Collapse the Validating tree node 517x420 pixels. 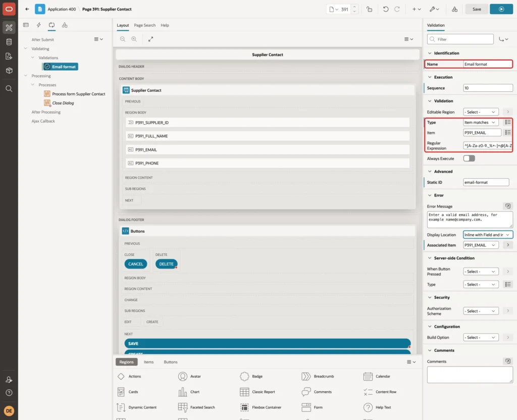[26, 48]
